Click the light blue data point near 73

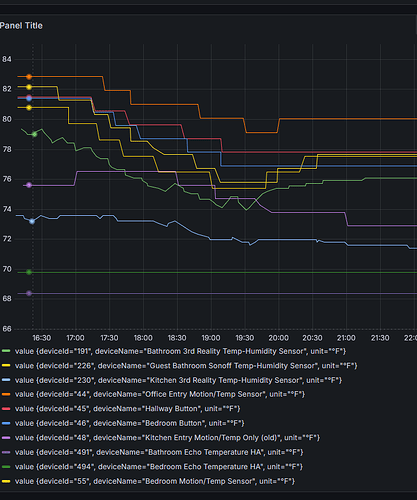tap(32, 221)
